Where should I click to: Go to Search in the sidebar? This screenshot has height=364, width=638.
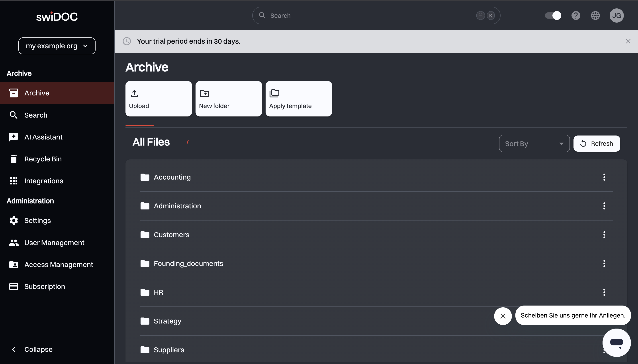(57, 115)
